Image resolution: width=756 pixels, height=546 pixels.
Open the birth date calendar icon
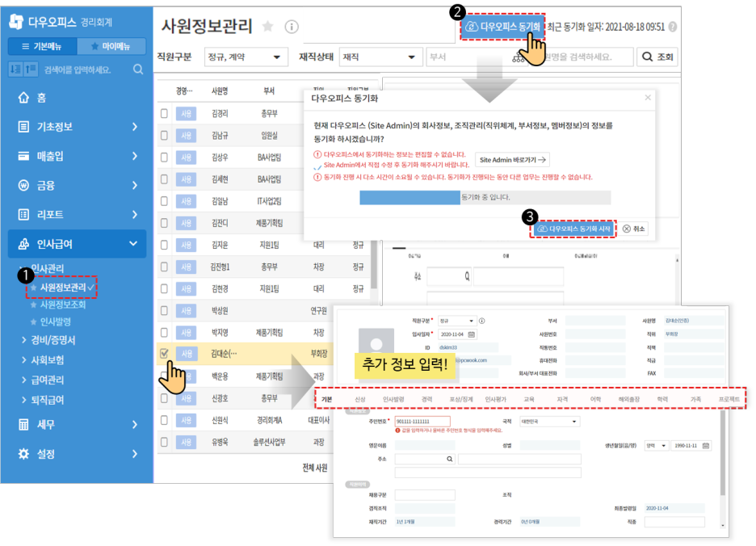[x=706, y=446]
